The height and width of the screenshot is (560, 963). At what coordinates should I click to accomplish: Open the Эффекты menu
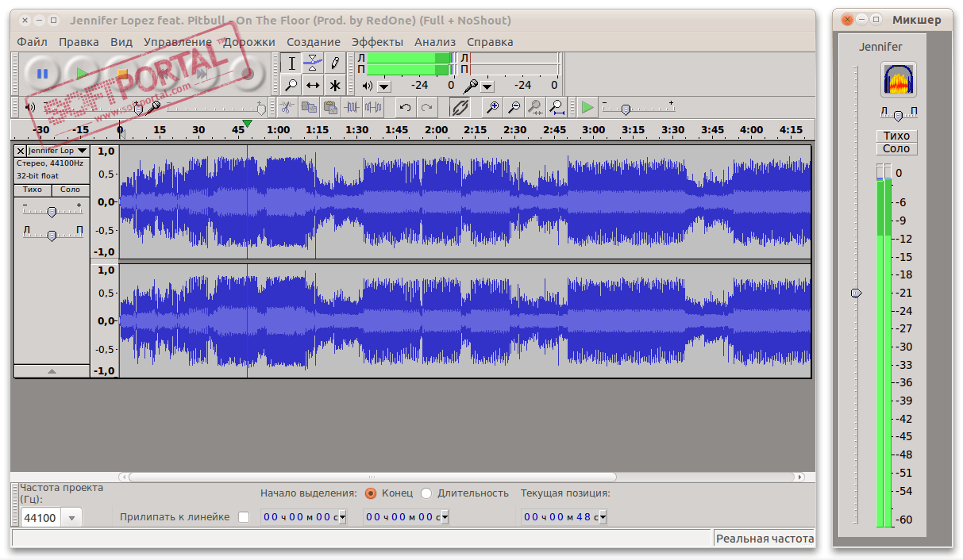pos(377,42)
